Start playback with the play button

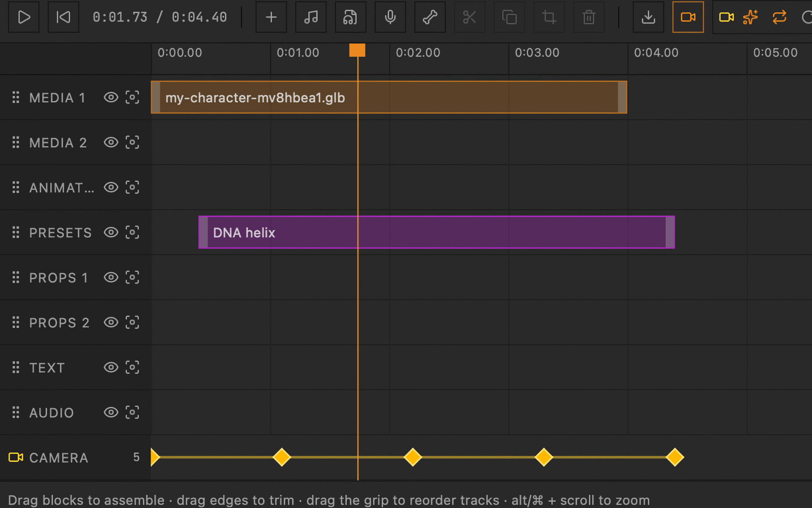click(24, 17)
